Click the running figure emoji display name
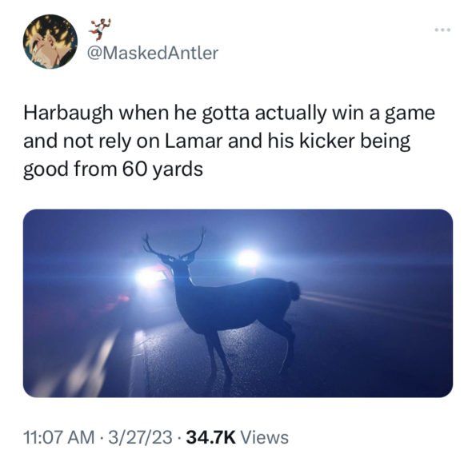The width and height of the screenshot is (476, 462). [99, 29]
